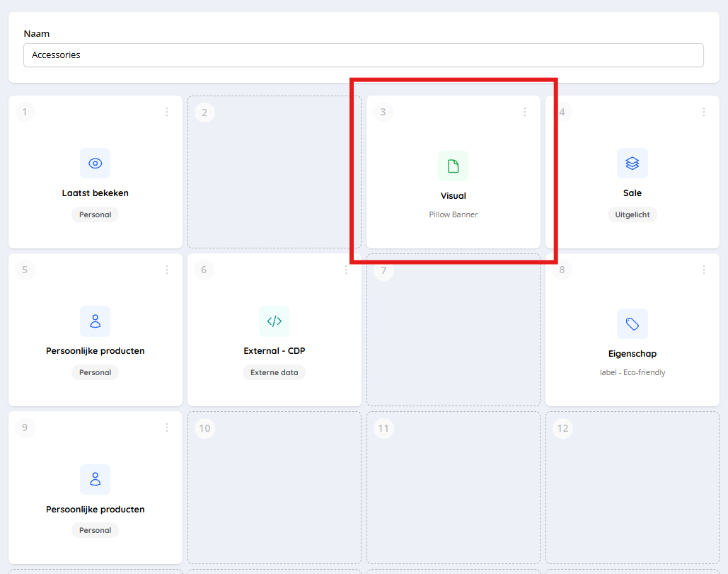Image resolution: width=728 pixels, height=574 pixels.
Task: Click the code icon in External - CDP card
Action: point(274,321)
